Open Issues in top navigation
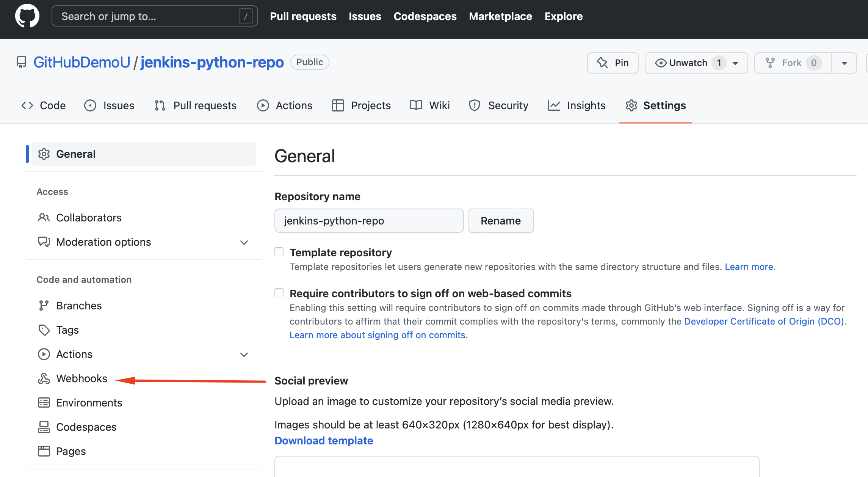 [365, 16]
